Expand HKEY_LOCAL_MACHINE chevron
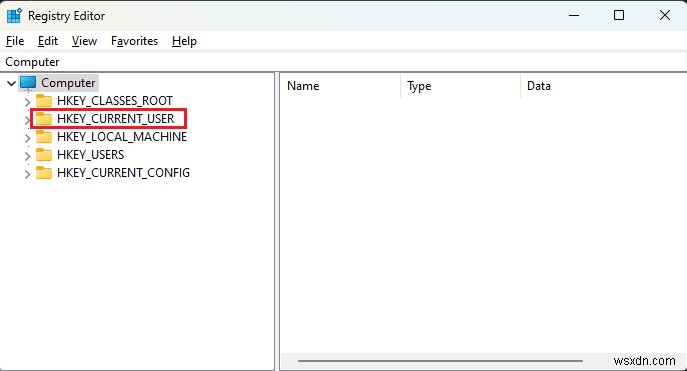The height and width of the screenshot is (371, 687). click(27, 138)
